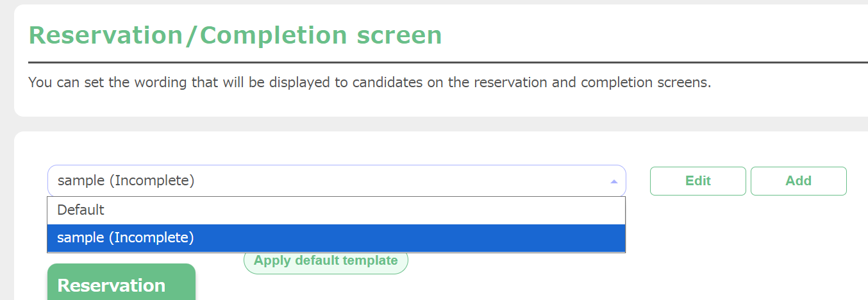Screen dimensions: 868x300
Task: Click the word "screen" in the page title
Action: (399, 35)
